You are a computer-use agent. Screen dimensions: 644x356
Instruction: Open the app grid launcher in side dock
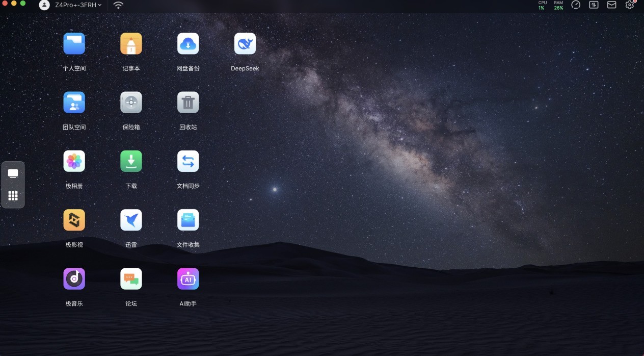click(13, 196)
